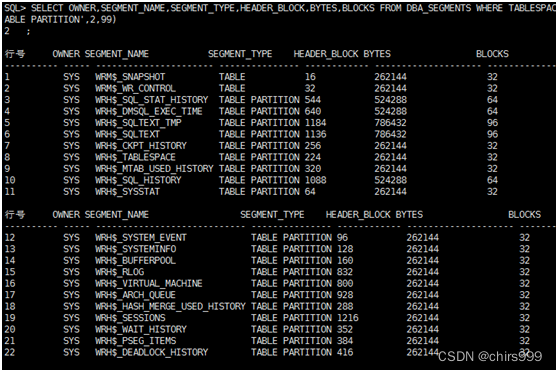The width and height of the screenshot is (558, 372).
Task: Select header block value 1088
Action: pos(315,180)
